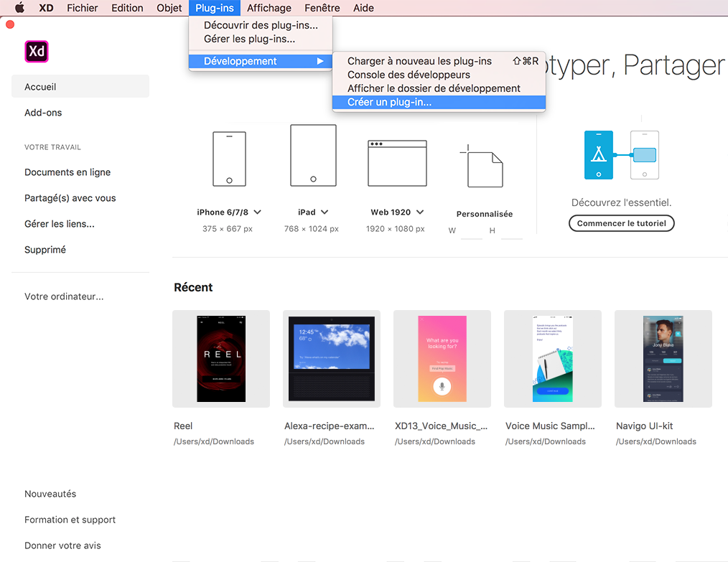Open the Affichage menu

[x=269, y=8]
